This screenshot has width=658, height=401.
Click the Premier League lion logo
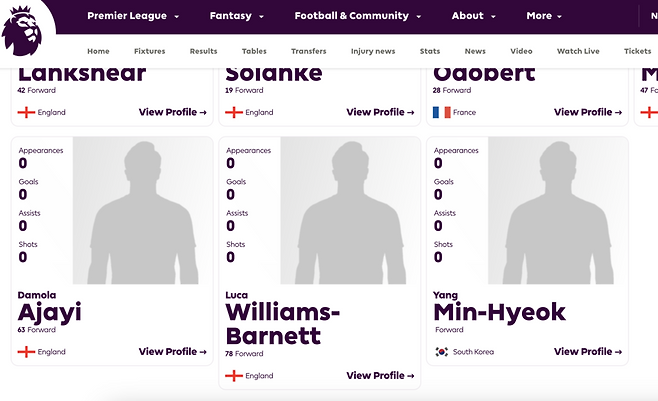click(x=22, y=30)
